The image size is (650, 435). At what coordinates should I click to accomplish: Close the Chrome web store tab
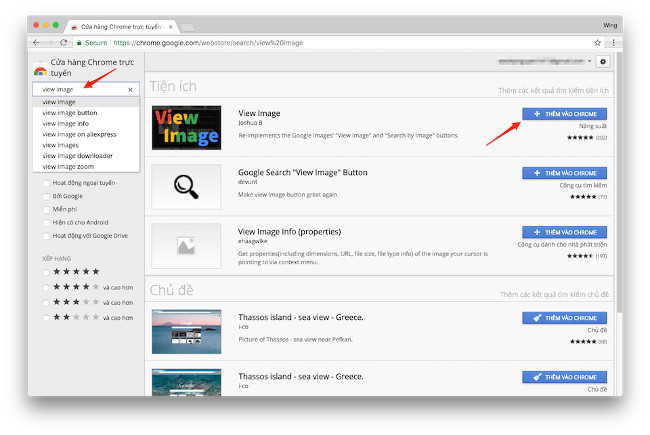(170, 27)
